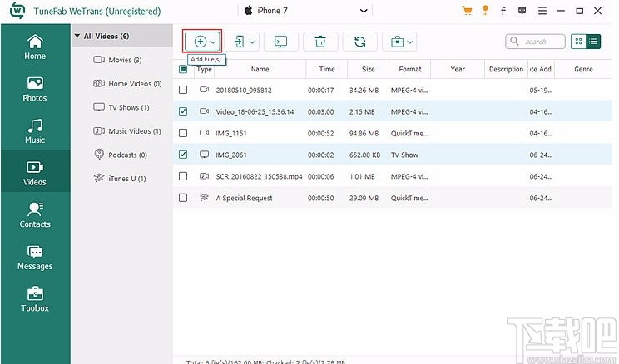619x364 pixels.
Task: Sort by the Year column header
Action: [458, 70]
